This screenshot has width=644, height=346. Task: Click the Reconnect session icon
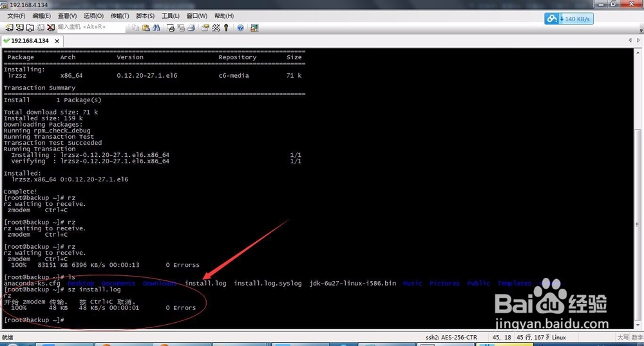pos(40,28)
